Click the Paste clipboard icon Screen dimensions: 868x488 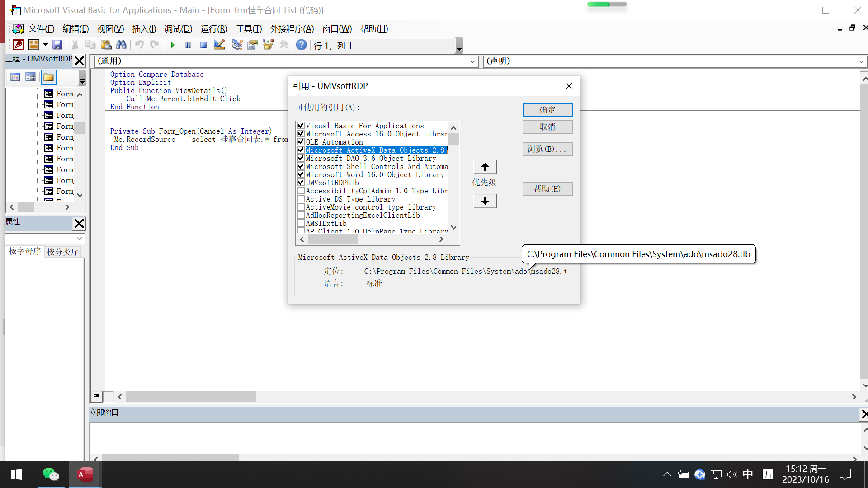click(x=106, y=45)
